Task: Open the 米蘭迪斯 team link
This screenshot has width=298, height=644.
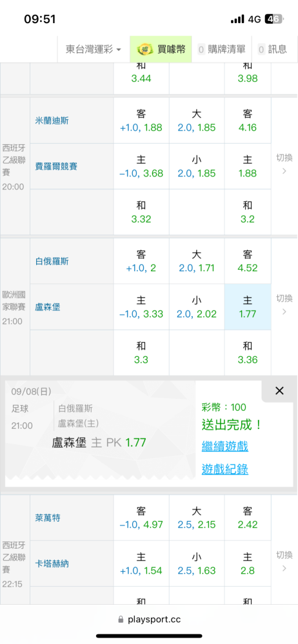Action: click(x=52, y=120)
